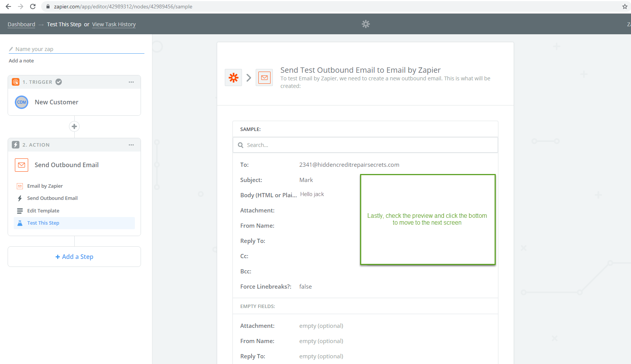Select Send Outbound Email action title
Viewport: 631px width, 364px height.
(x=67, y=165)
